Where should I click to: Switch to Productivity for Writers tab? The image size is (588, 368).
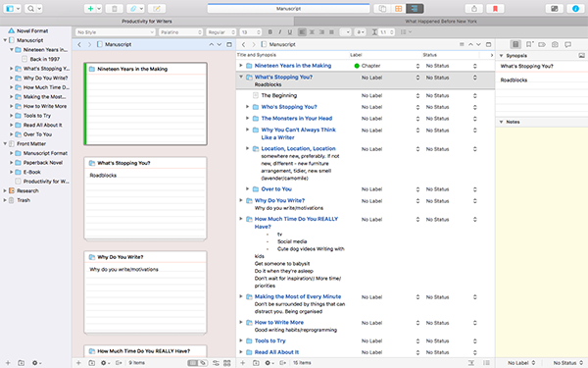[147, 22]
